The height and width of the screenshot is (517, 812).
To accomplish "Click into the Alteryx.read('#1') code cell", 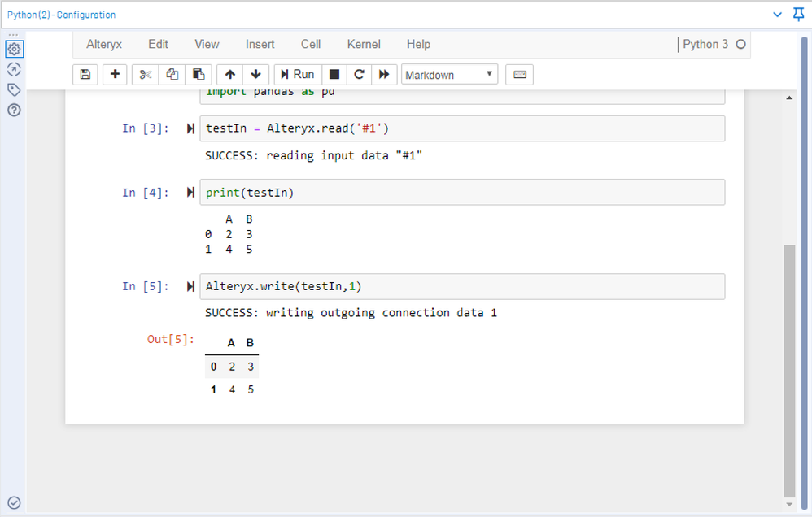I will click(462, 128).
